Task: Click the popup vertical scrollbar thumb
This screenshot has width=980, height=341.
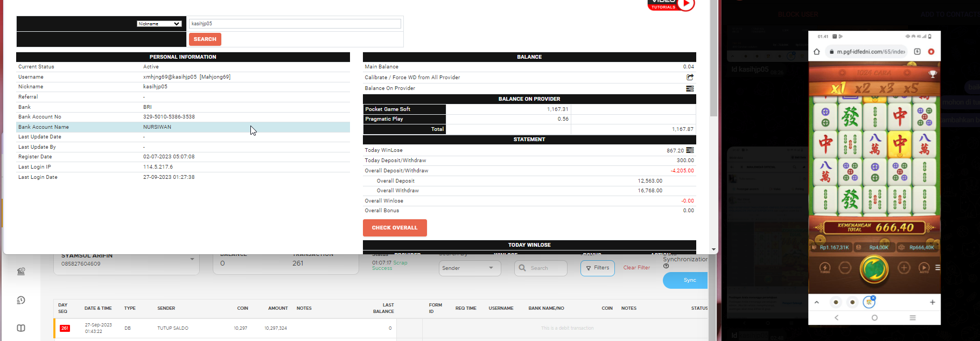Action: (x=714, y=58)
